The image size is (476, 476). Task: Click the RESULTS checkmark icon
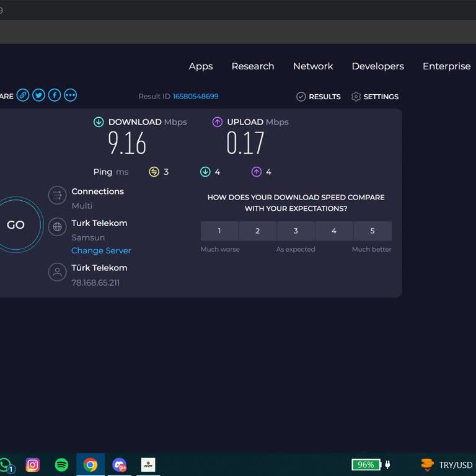pos(301,97)
